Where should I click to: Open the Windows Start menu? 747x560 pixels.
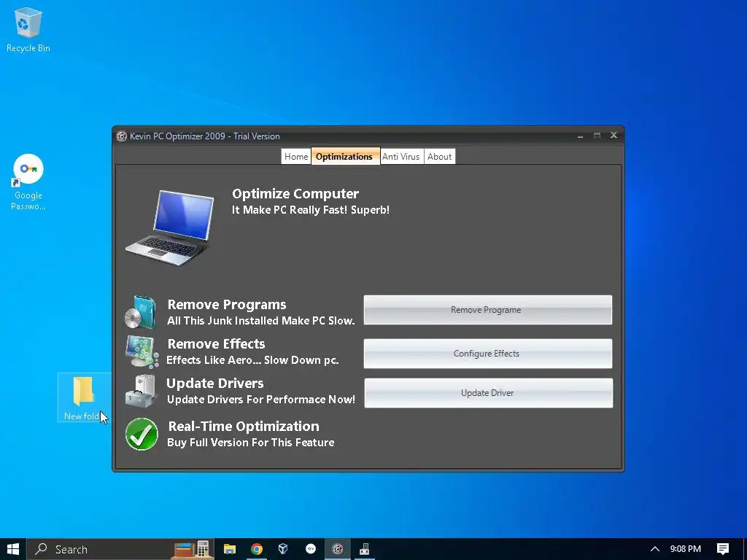pos(13,549)
